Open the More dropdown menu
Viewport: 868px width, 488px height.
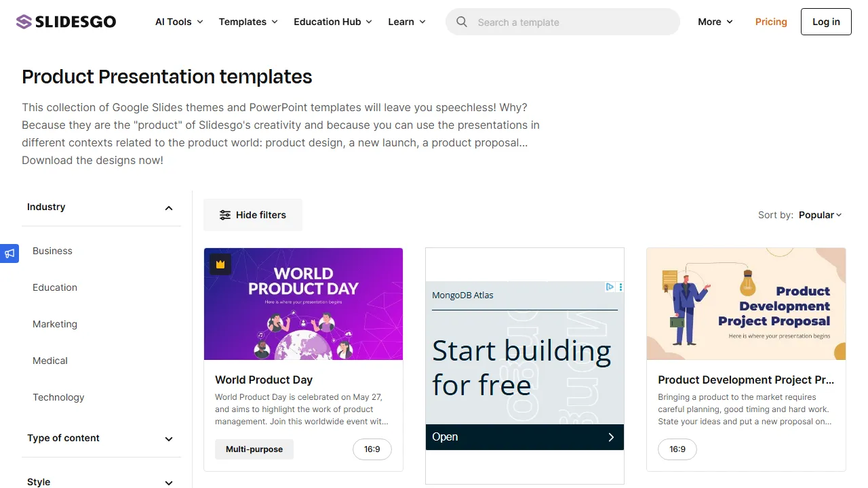715,22
